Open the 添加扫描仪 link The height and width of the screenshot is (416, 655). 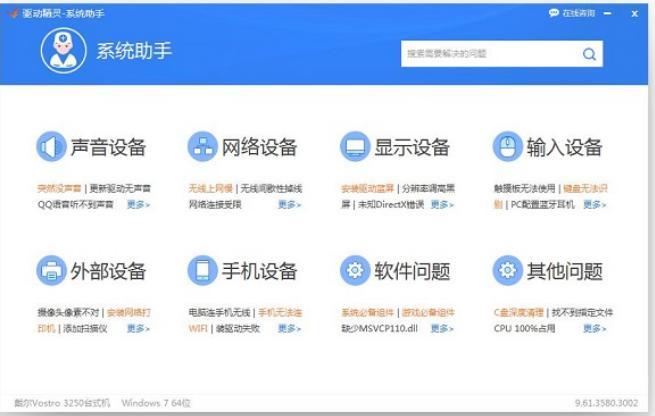[85, 329]
